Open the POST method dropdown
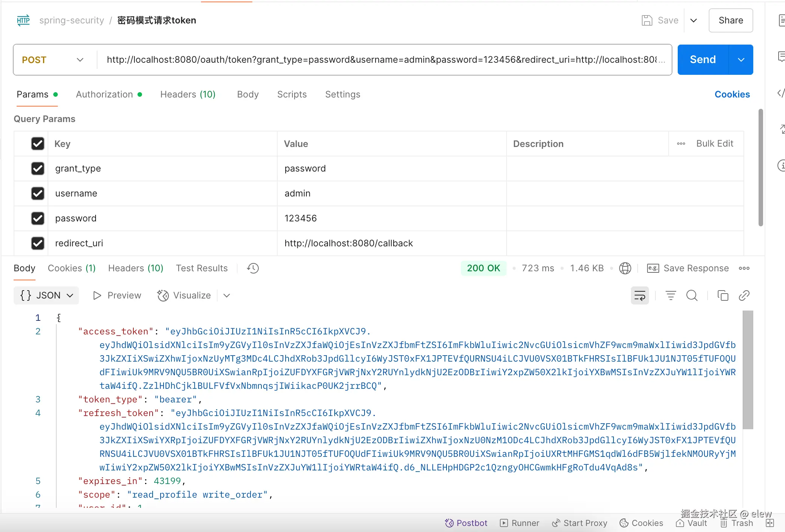Image resolution: width=785 pixels, height=532 pixels. click(x=53, y=60)
